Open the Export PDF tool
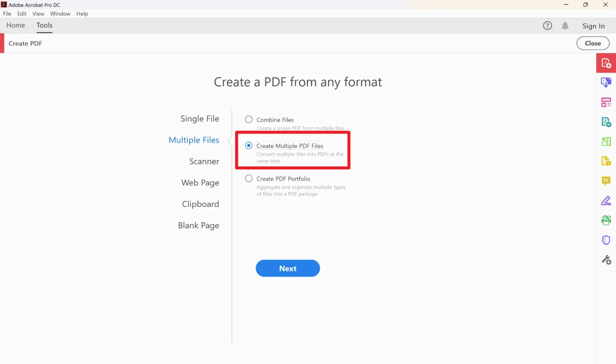The width and height of the screenshot is (616, 364). 606,82
